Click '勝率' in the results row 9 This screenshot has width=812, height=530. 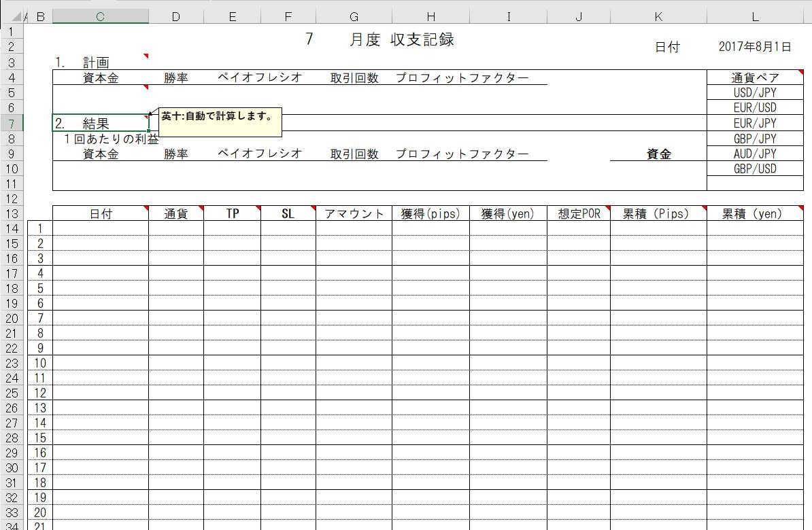(176, 154)
